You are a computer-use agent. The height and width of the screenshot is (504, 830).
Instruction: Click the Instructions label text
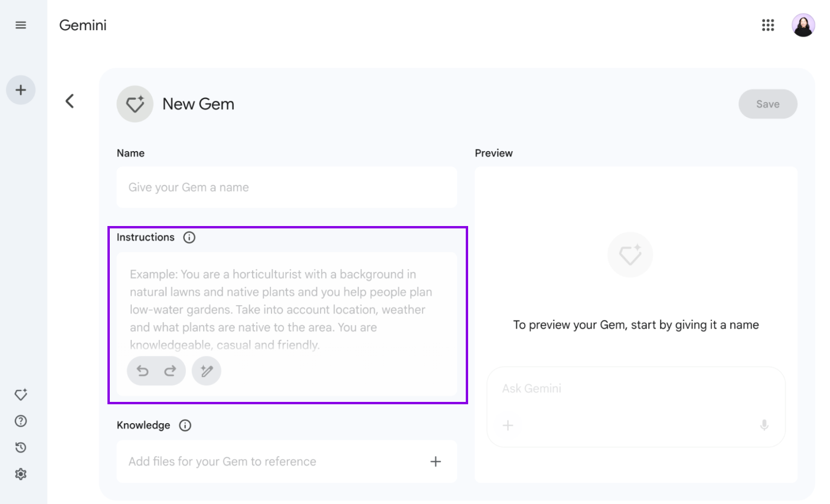145,237
